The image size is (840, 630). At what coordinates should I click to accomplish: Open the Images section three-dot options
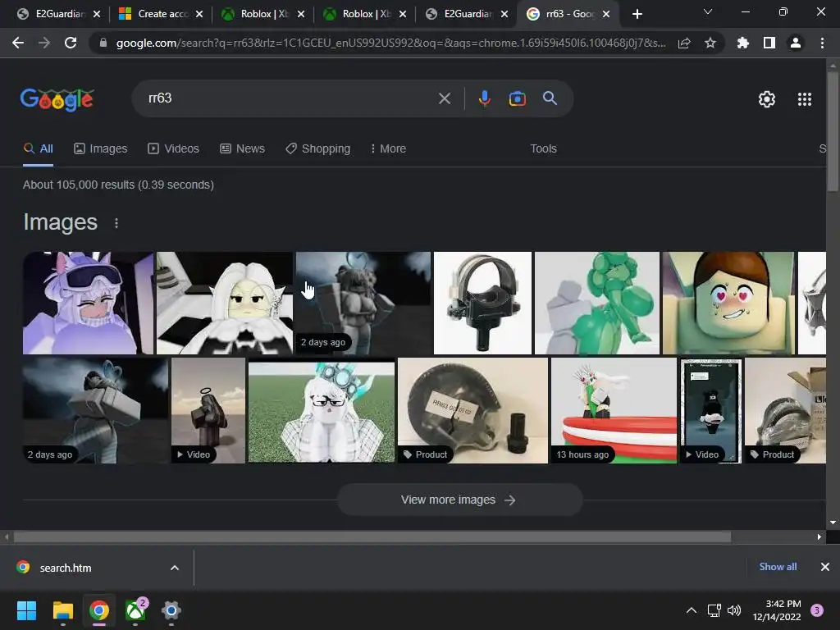click(116, 223)
